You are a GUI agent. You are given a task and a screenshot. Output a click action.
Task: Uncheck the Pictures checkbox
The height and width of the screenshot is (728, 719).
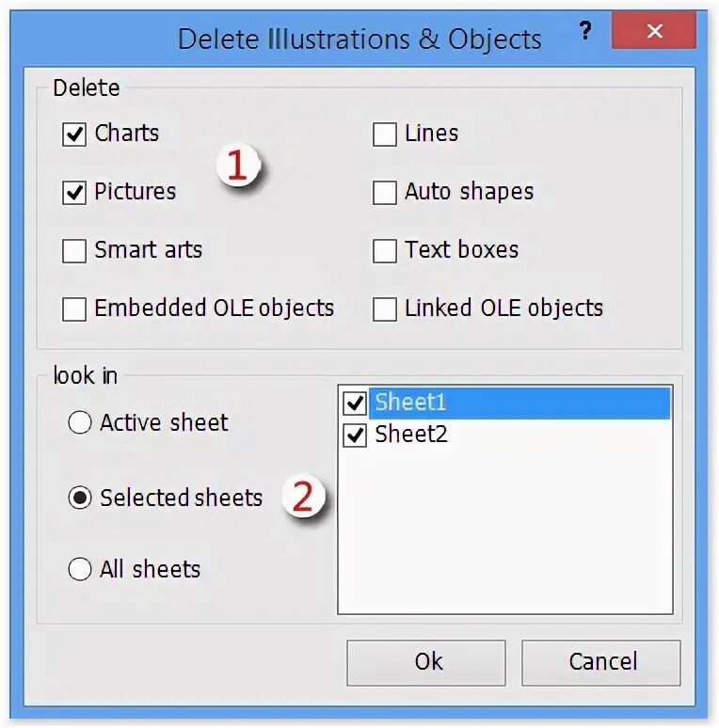point(74,193)
